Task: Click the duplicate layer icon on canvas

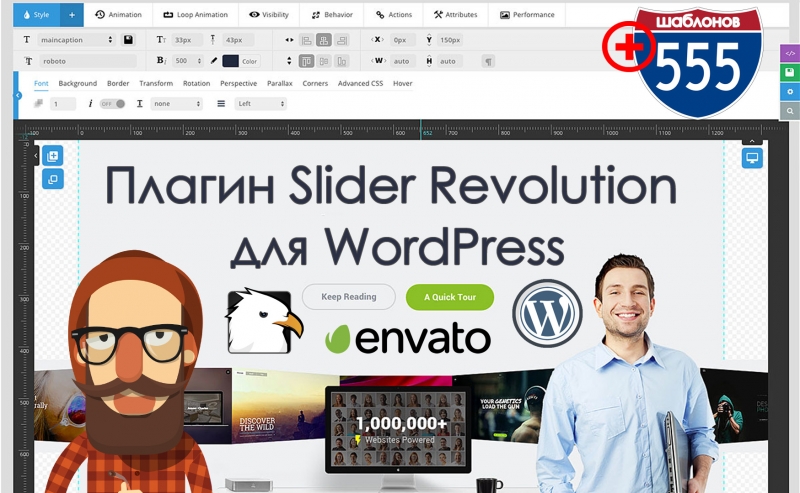Action: (x=53, y=179)
